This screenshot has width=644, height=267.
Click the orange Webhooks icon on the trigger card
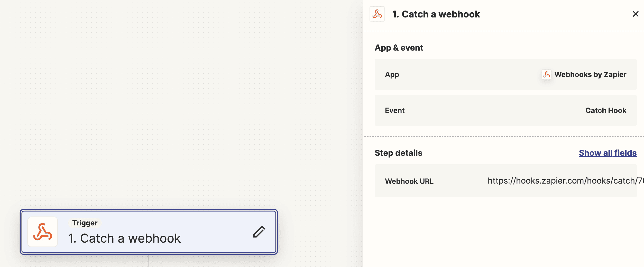42,232
